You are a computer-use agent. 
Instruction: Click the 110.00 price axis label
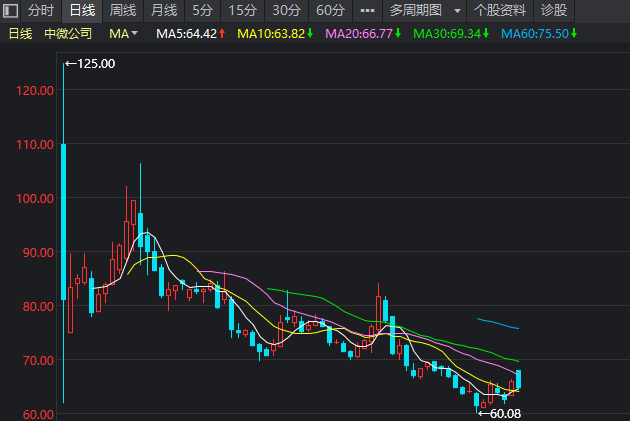pyautogui.click(x=35, y=144)
